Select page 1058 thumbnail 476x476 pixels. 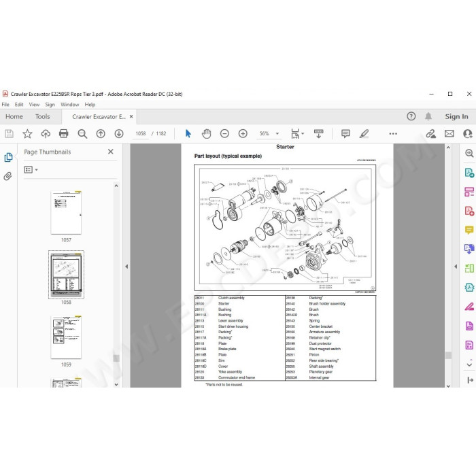pos(66,275)
